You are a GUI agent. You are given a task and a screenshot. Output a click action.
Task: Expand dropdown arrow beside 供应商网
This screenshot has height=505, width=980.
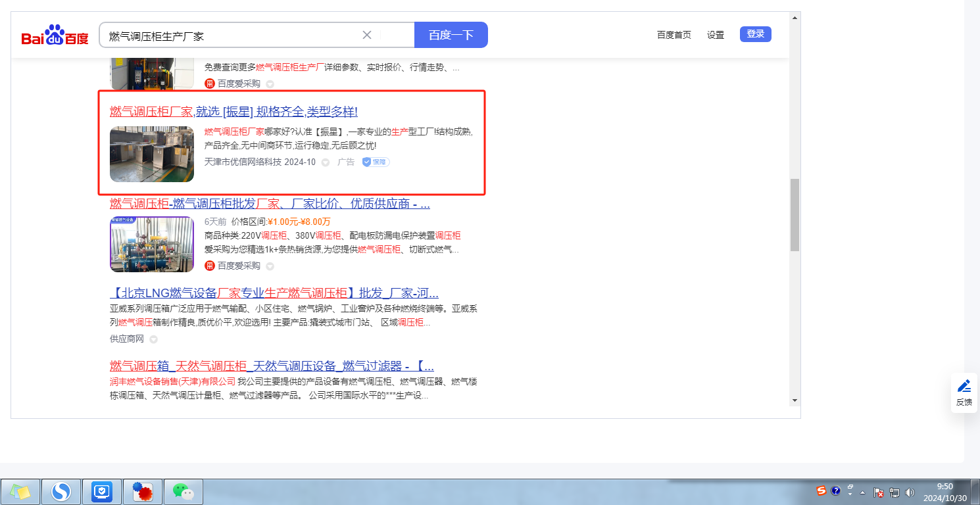point(153,339)
